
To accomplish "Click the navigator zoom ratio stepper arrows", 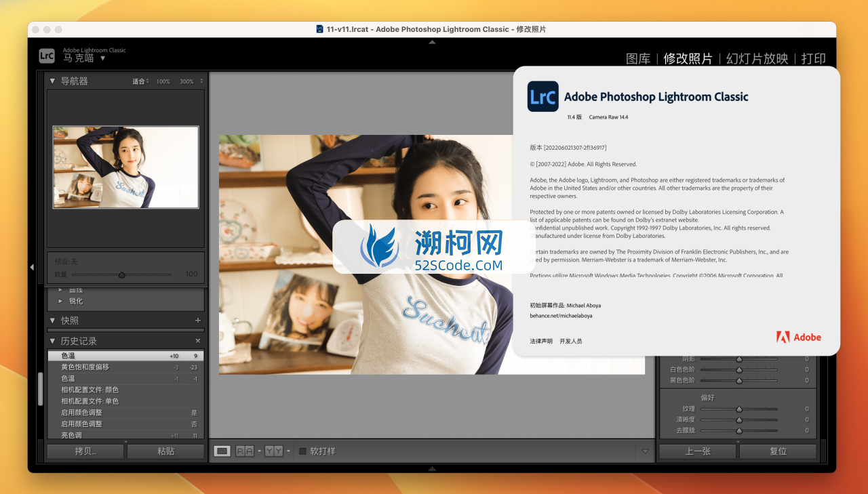I will [201, 81].
